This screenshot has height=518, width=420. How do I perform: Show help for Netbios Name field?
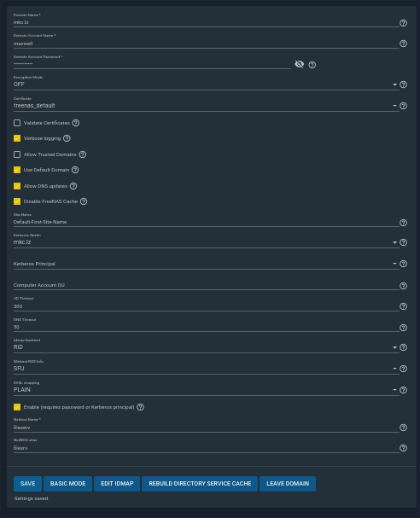click(403, 428)
